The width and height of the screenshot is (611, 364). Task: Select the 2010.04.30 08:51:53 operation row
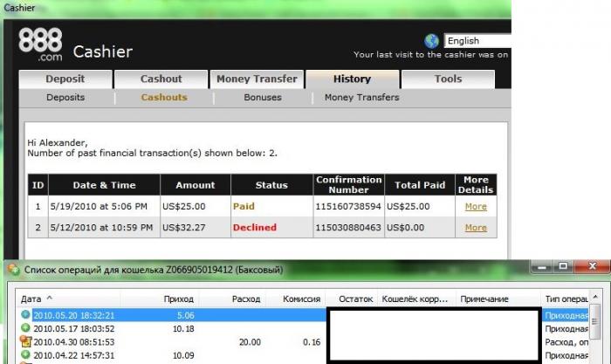point(304,342)
